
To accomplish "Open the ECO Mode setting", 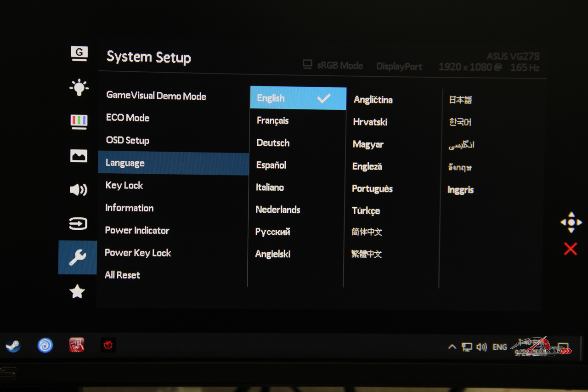I will [128, 118].
